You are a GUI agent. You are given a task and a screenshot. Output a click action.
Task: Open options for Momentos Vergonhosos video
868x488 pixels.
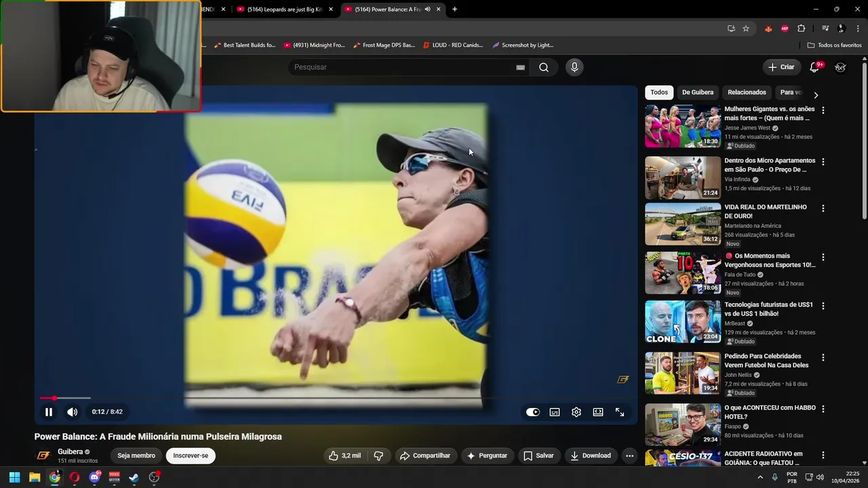823,258
